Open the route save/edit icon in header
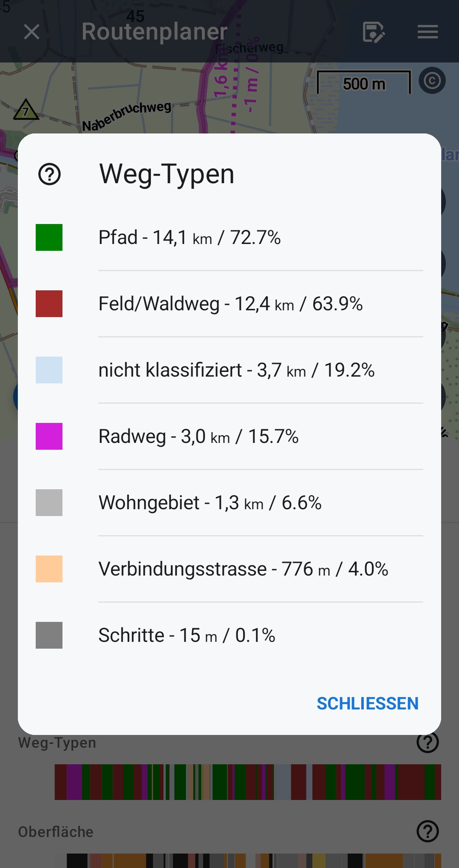This screenshot has height=868, width=459. (x=374, y=32)
